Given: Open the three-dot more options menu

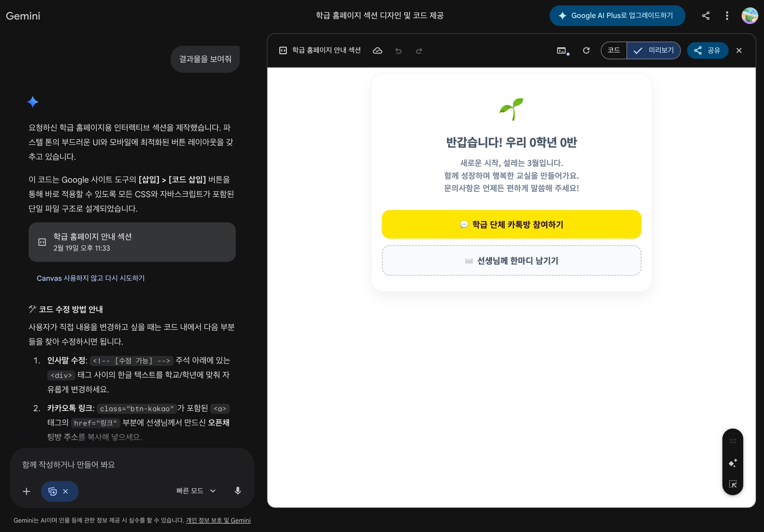Looking at the screenshot, I should click(727, 16).
